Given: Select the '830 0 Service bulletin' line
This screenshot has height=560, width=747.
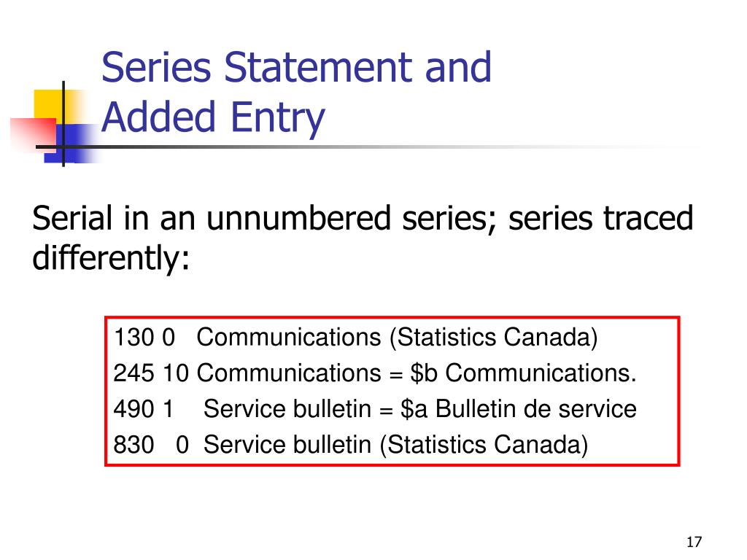Looking at the screenshot, I should click(x=351, y=445).
